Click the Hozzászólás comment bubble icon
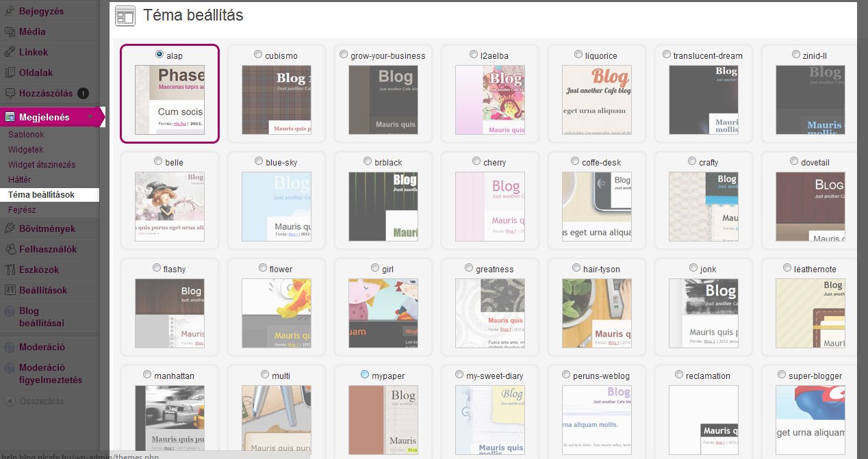This screenshot has width=868, height=459. click(10, 93)
